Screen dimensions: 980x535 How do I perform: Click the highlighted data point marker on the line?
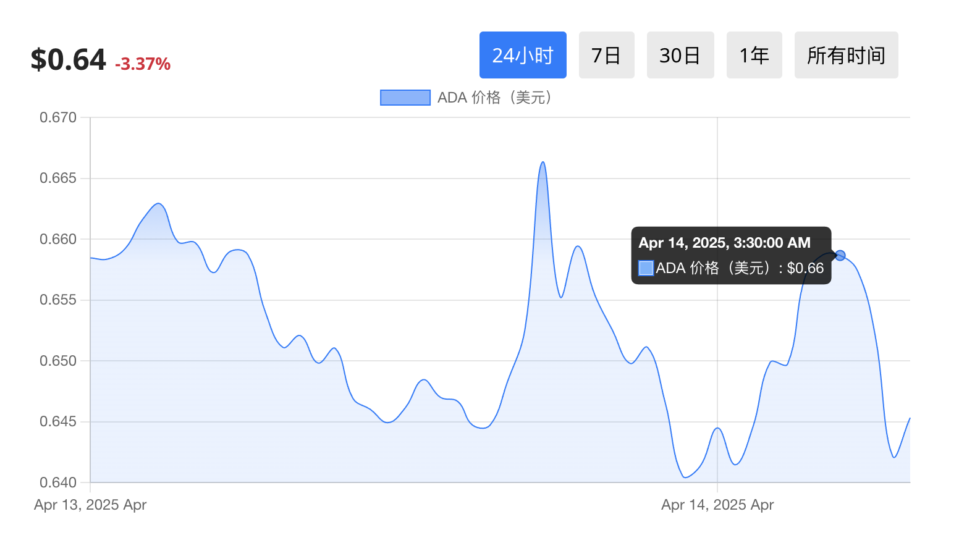pos(840,255)
